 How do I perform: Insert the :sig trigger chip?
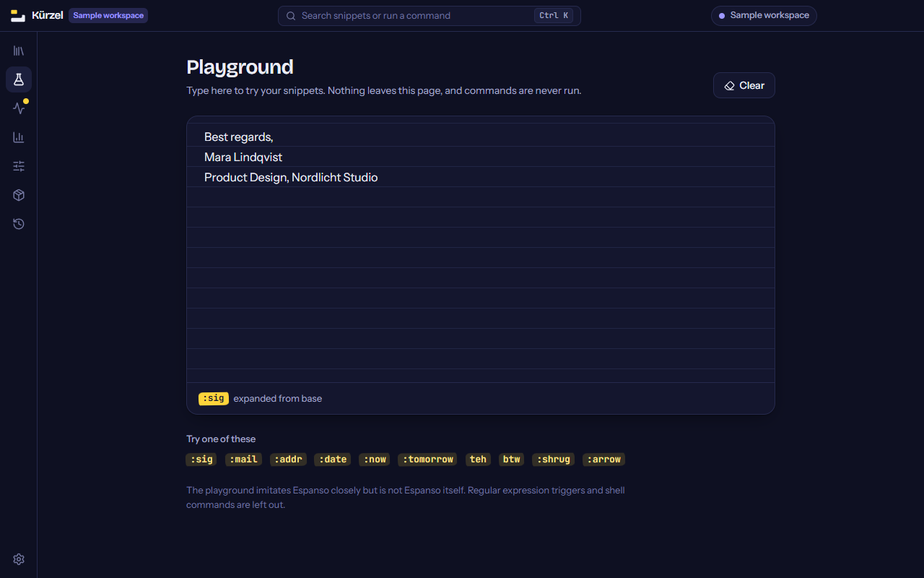[x=202, y=460]
